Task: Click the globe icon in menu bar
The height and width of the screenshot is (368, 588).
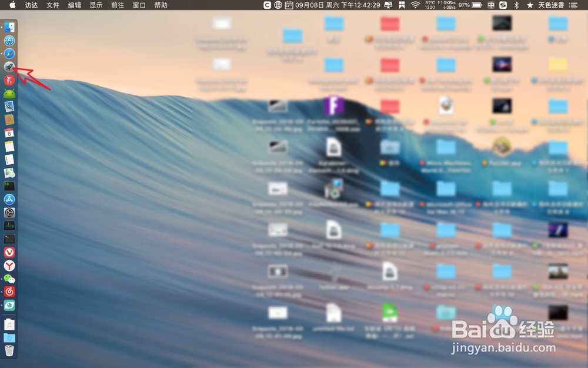Action: [x=278, y=5]
